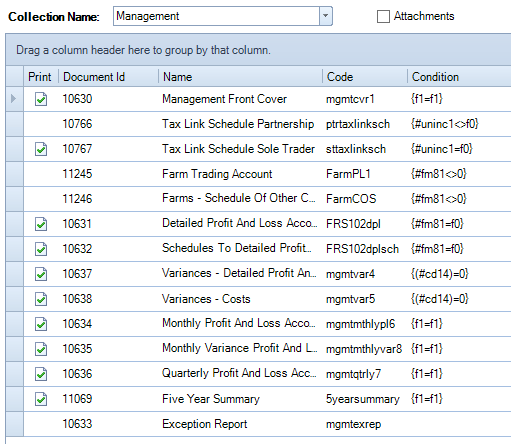Select Schedules To Detailed Profit... name
Screen dimensions: 515x445
point(237,248)
